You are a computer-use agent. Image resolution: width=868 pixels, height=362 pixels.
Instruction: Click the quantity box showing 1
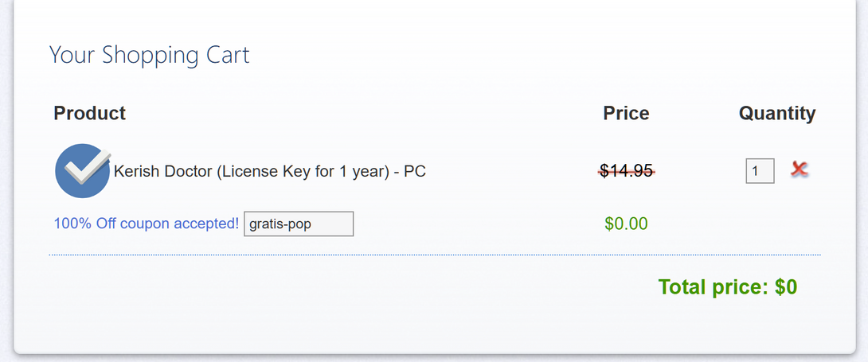[x=760, y=171]
